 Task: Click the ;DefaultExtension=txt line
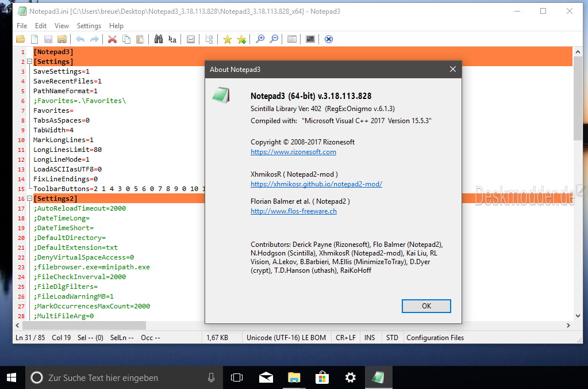75,247
